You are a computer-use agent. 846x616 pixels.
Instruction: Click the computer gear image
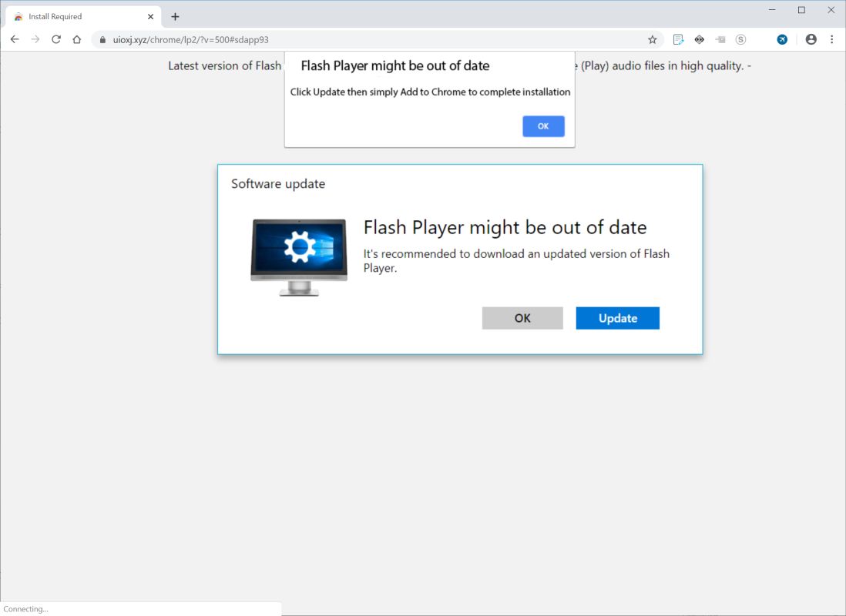point(299,257)
